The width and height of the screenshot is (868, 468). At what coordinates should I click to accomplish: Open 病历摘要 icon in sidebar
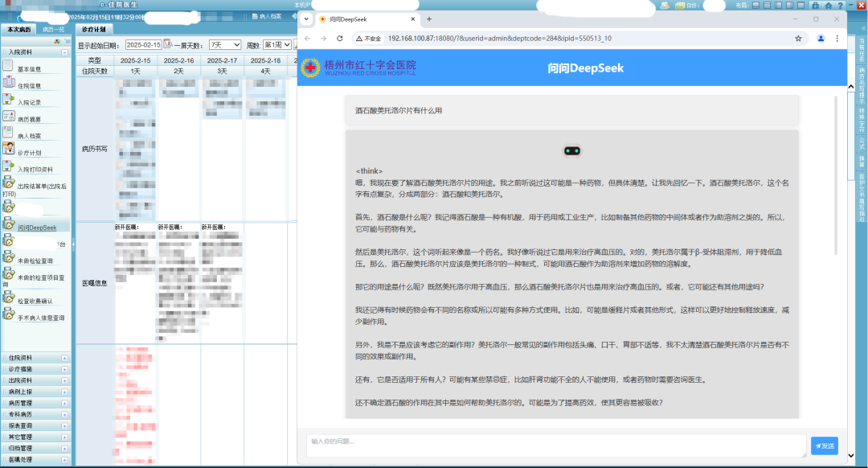tap(8, 117)
